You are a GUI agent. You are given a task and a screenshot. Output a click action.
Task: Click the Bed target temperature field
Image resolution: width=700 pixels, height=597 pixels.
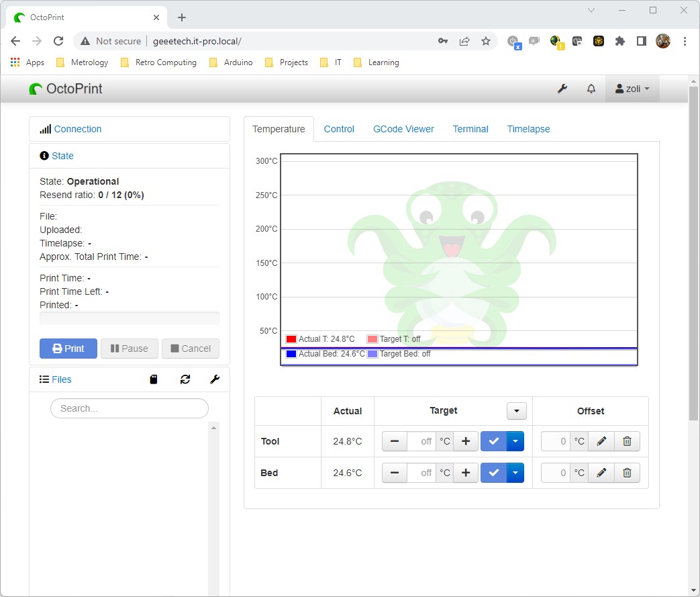(x=421, y=473)
